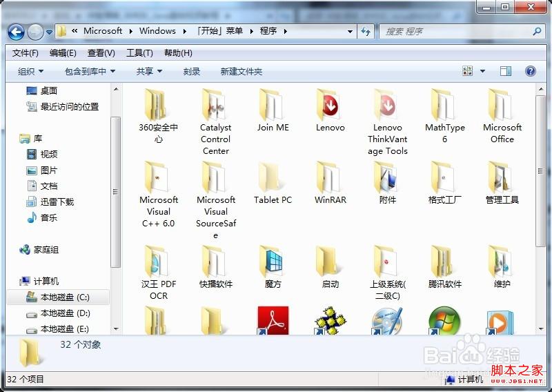
Task: Expand the address bar history dropdown
Action: coord(350,31)
